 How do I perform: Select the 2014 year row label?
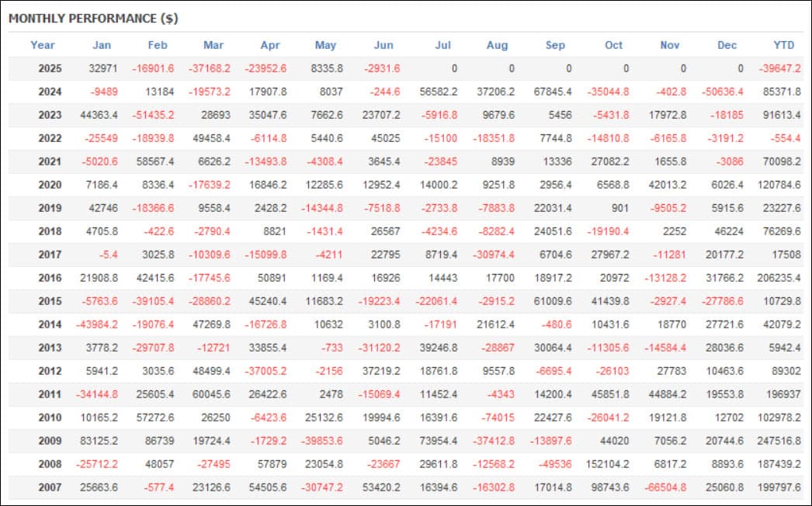pos(50,324)
